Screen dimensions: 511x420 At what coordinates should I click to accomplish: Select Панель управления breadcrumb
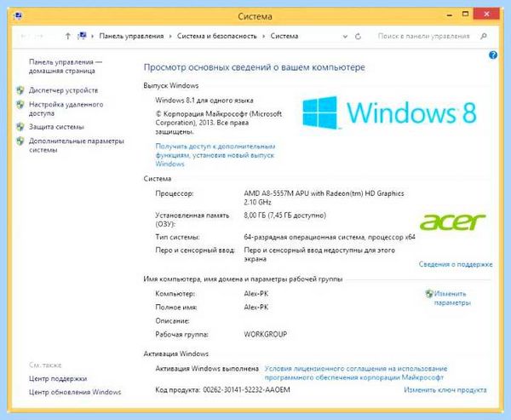[131, 36]
